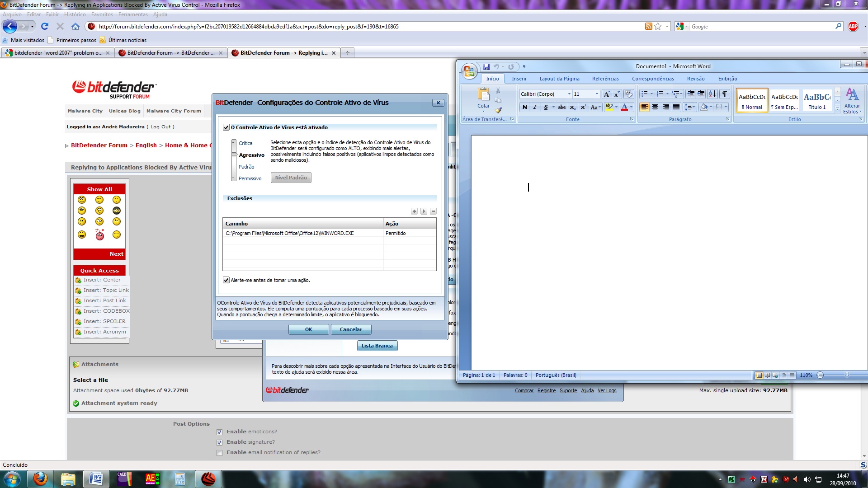Click the Save icon in Word's quick access toolbar
The image size is (868, 488).
[x=486, y=66]
